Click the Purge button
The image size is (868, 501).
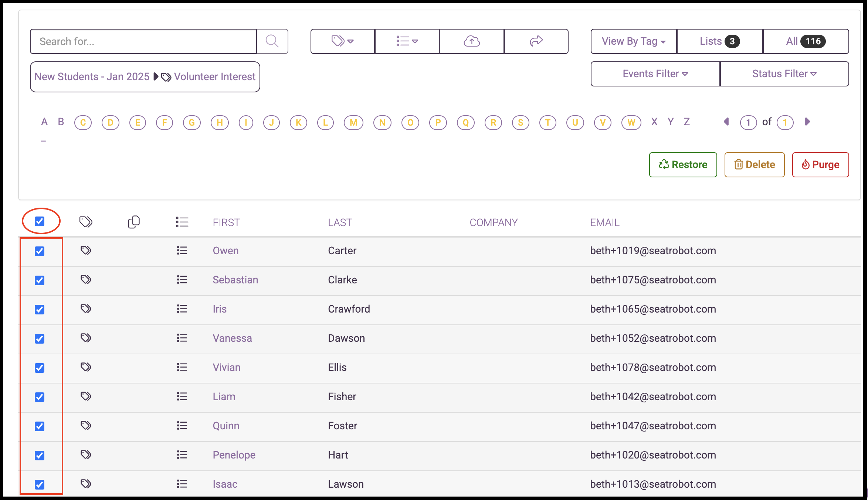820,165
